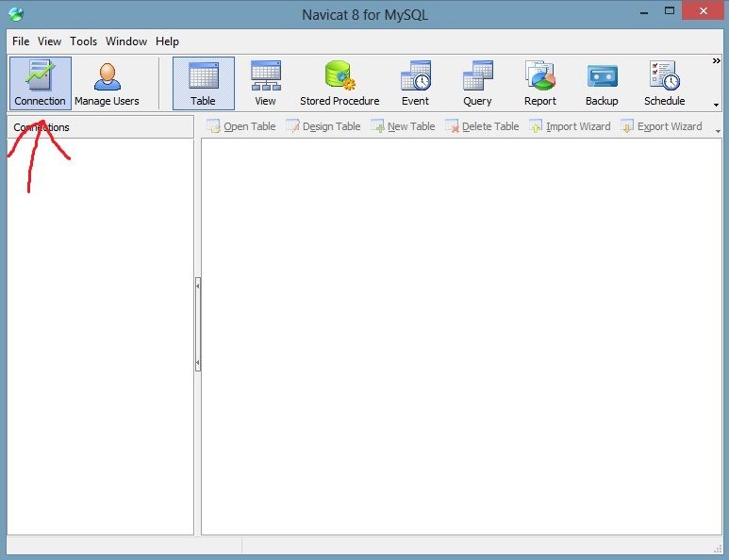Screen dimensions: 729x560
Task: Click the Connection toolbar icon
Action: [41, 83]
